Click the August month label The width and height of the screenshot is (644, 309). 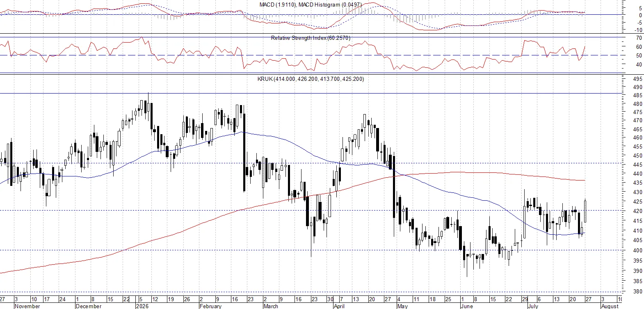coord(610,306)
